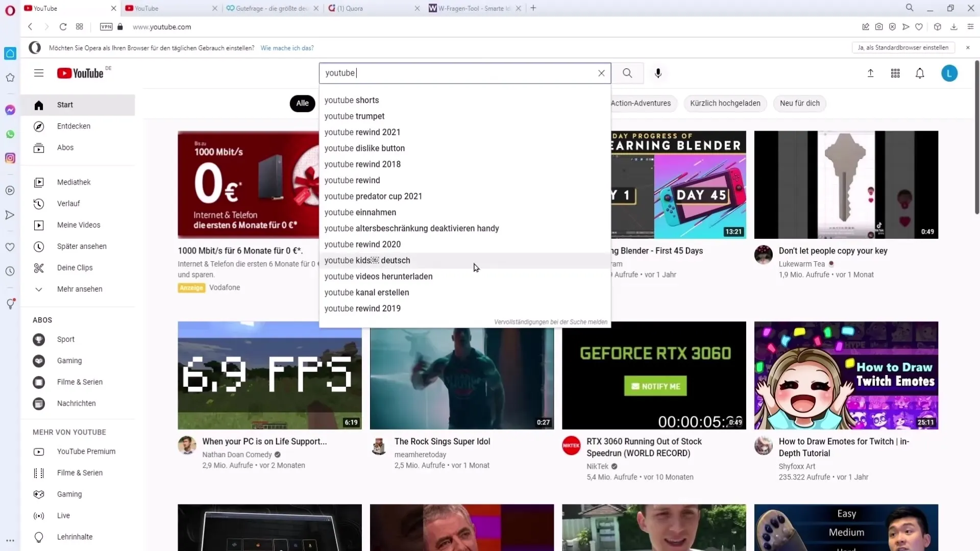Reload the page in Opera

point(63,27)
